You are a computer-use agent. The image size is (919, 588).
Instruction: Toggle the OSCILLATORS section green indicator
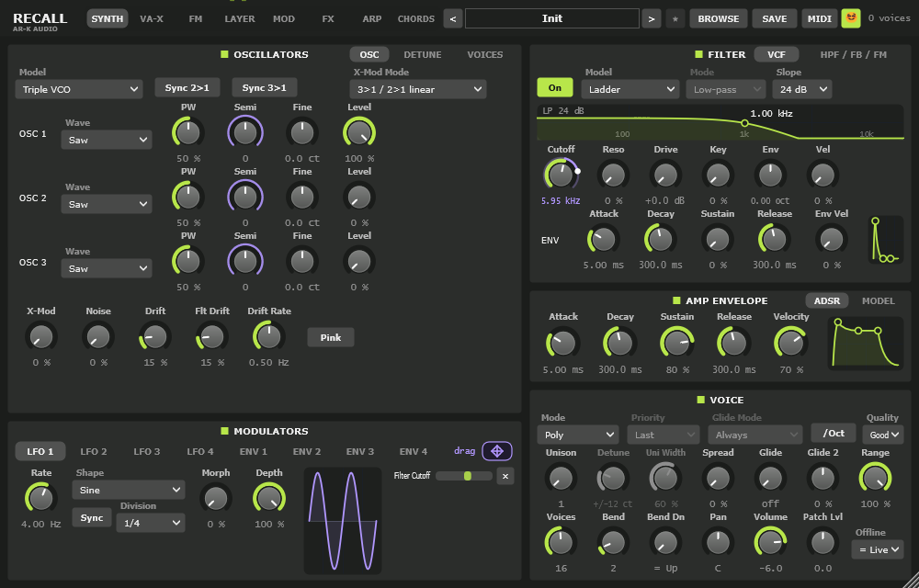[x=224, y=54]
